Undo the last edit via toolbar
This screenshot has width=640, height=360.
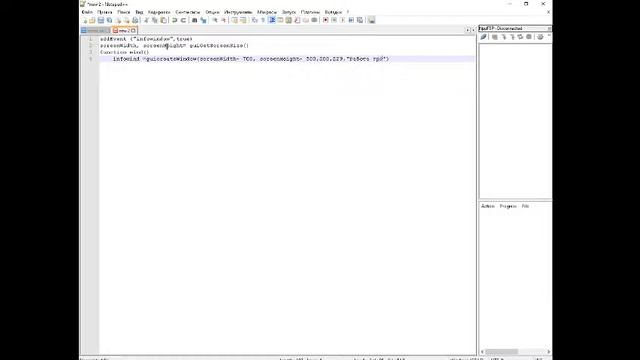174,20
